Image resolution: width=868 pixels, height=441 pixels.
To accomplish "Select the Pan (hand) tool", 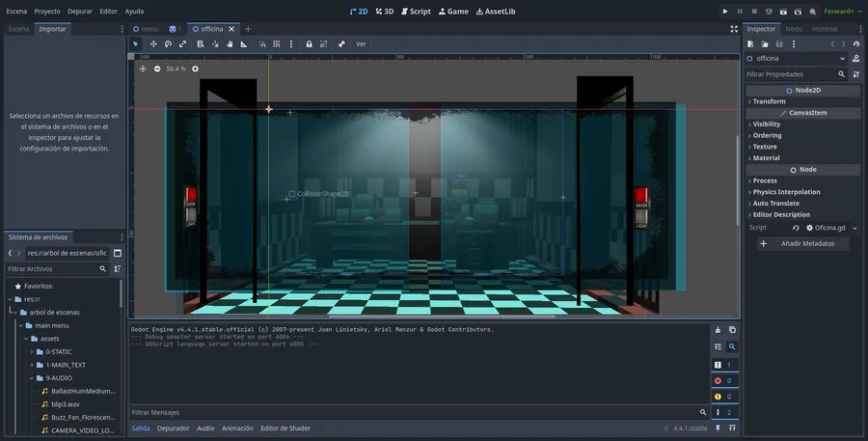I will coord(229,43).
